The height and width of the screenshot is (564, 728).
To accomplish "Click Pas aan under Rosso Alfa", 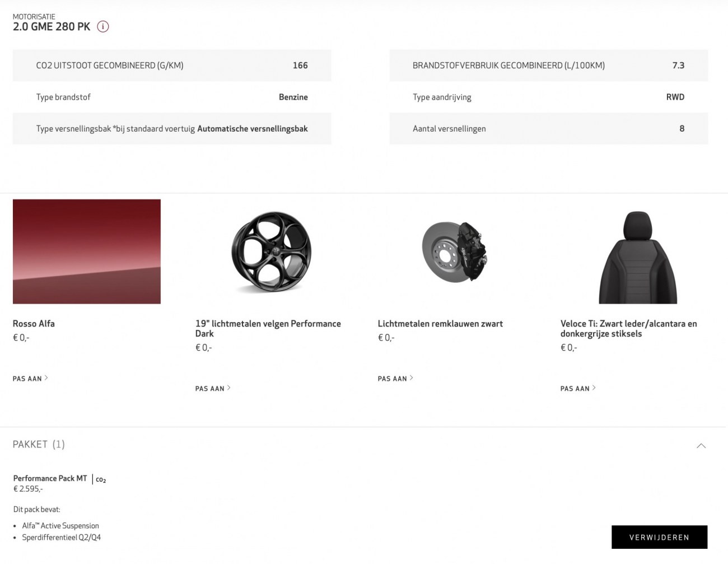I will tap(30, 379).
